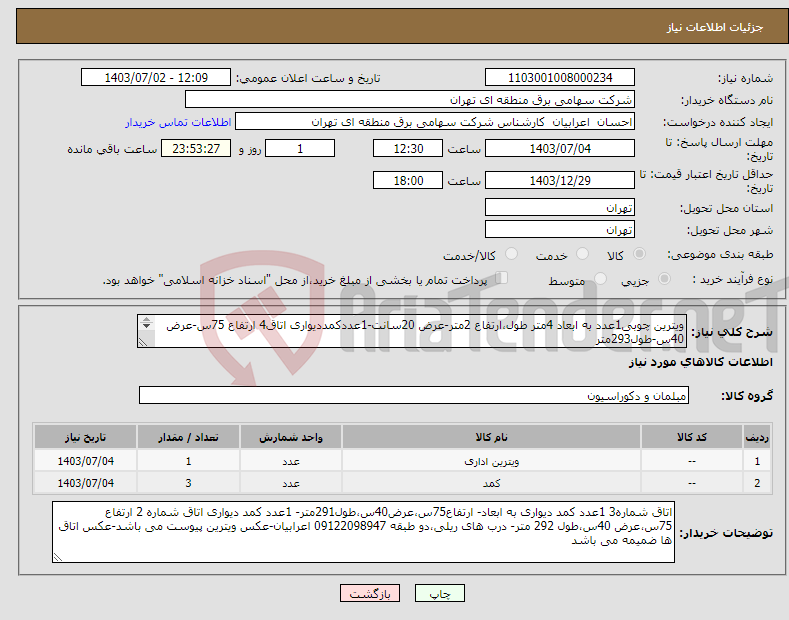
Task: Click the عدد unit cell in کمد row
Action: (x=291, y=483)
